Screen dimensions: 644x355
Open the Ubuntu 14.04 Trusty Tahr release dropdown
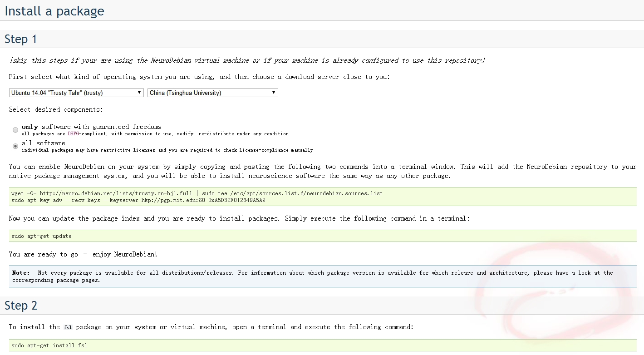tap(76, 93)
